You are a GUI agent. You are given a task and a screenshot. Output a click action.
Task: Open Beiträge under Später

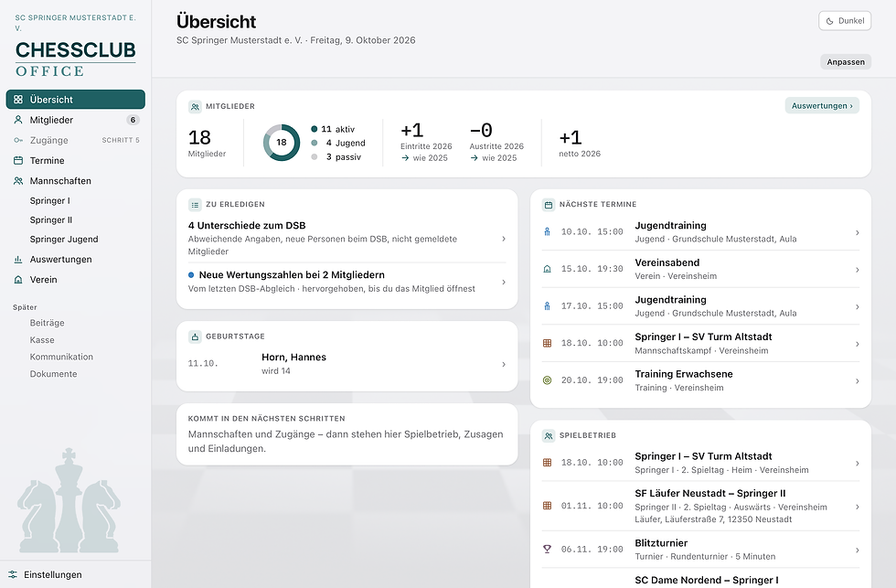click(x=47, y=323)
